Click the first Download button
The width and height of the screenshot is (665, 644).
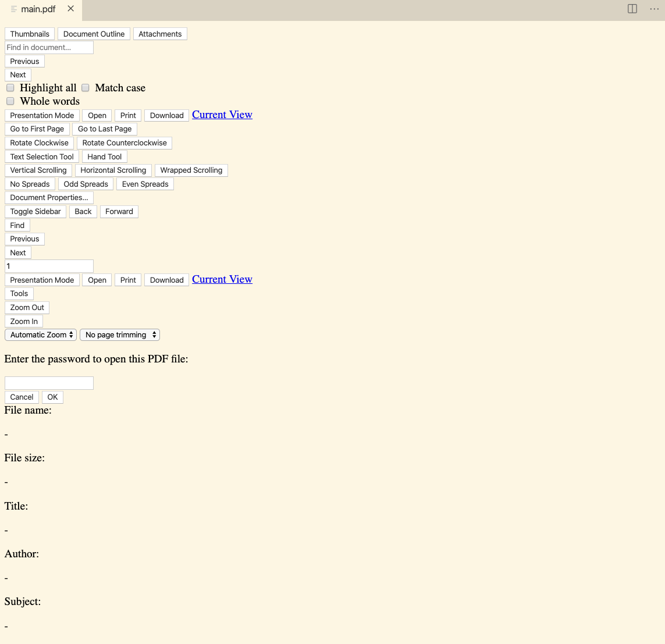(x=166, y=115)
